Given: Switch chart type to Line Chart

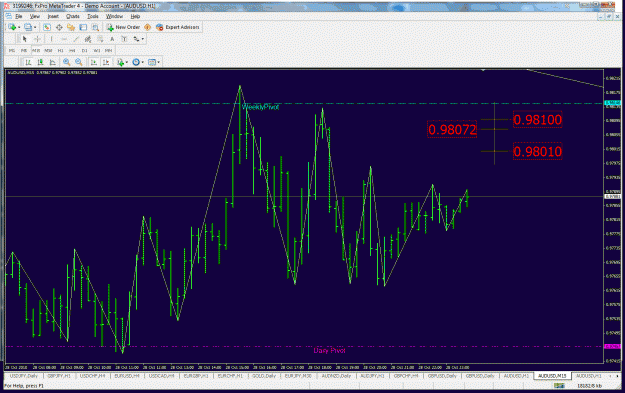Looking at the screenshot, I should (52, 62).
